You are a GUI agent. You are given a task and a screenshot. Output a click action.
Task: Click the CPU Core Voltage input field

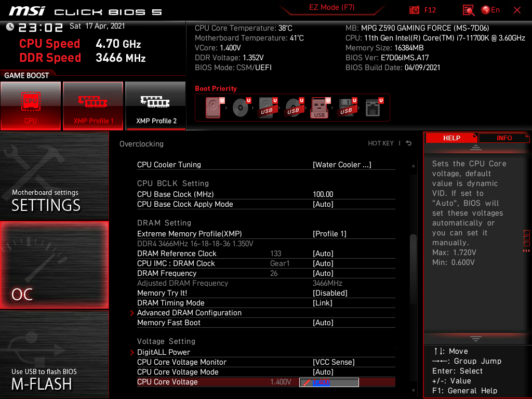[x=329, y=382]
